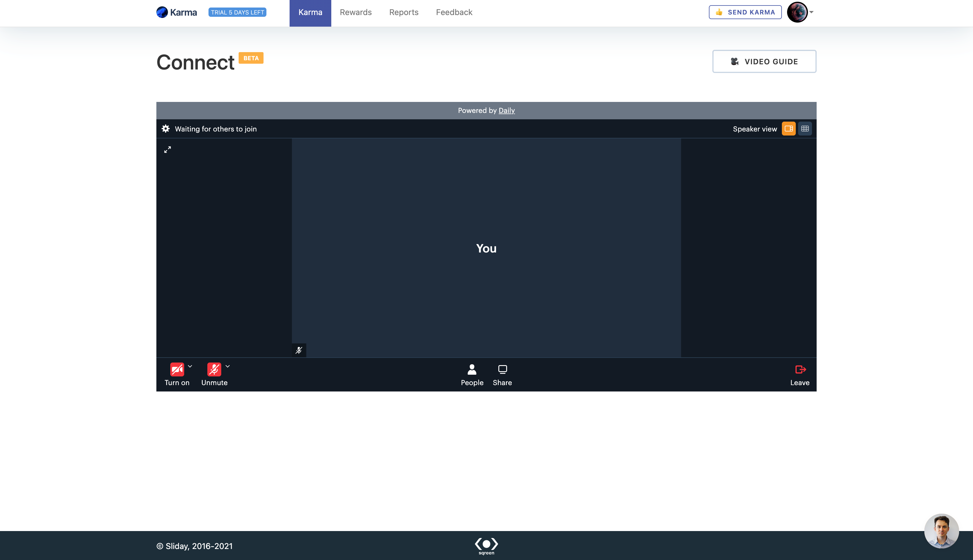Open the People panel
Image resolution: width=973 pixels, height=560 pixels.
tap(472, 374)
